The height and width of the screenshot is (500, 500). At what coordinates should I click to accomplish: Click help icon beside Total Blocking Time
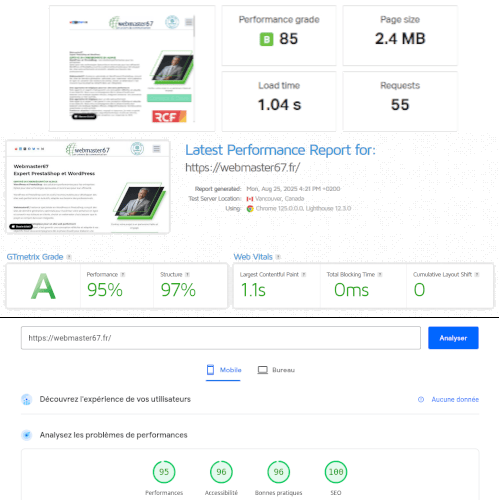(380, 274)
